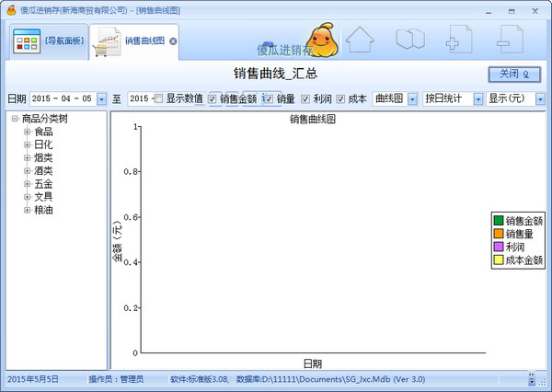Expand the 食品 category tree node
The image size is (552, 392).
coord(28,132)
